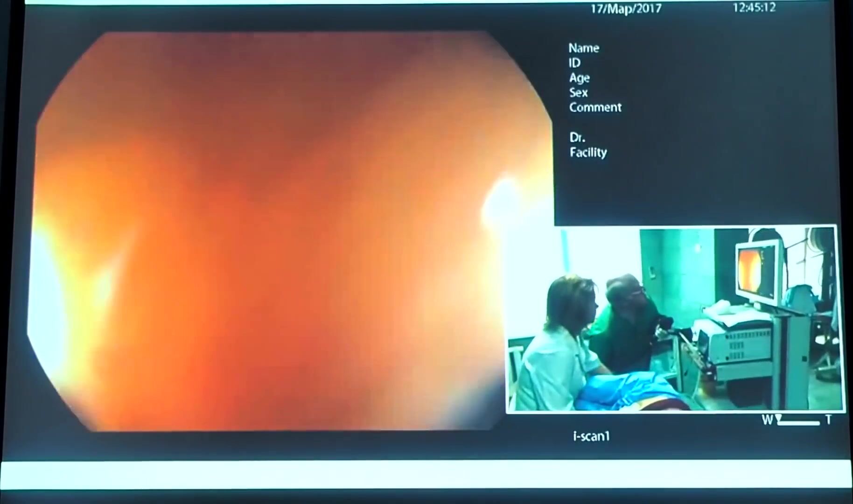Click the T telephoto zoom marker
853x504 pixels.
(828, 420)
